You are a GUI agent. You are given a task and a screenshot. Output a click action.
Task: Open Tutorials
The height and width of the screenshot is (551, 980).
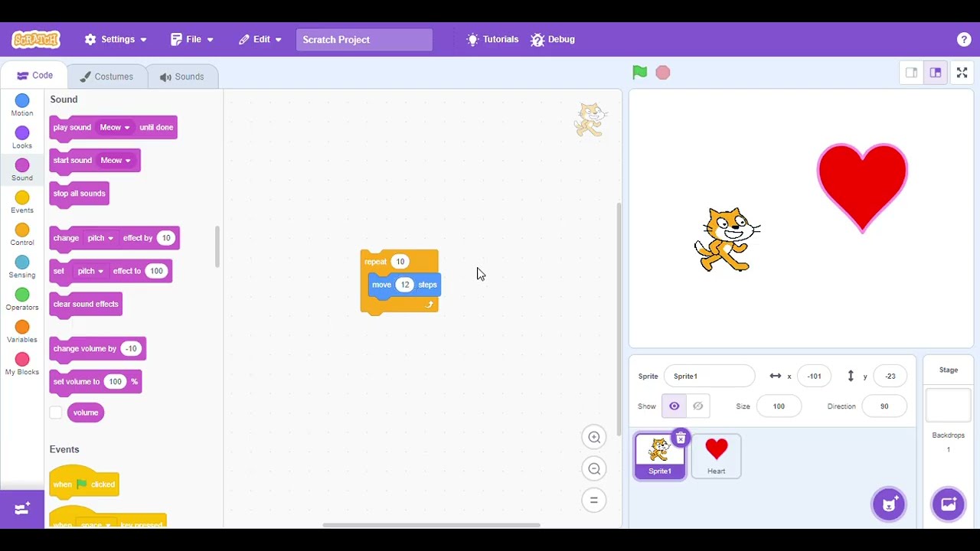tap(492, 40)
